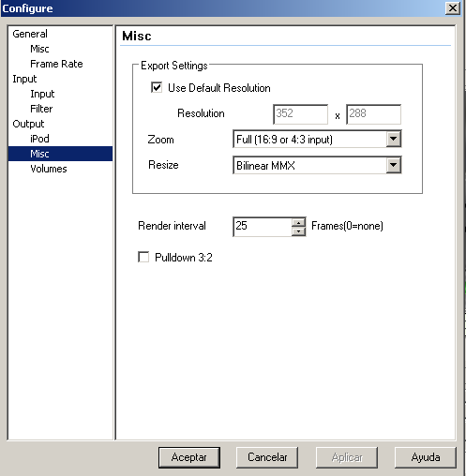Viewport: 466px width, 476px height.
Task: Click the Cancelar button
Action: 267,457
